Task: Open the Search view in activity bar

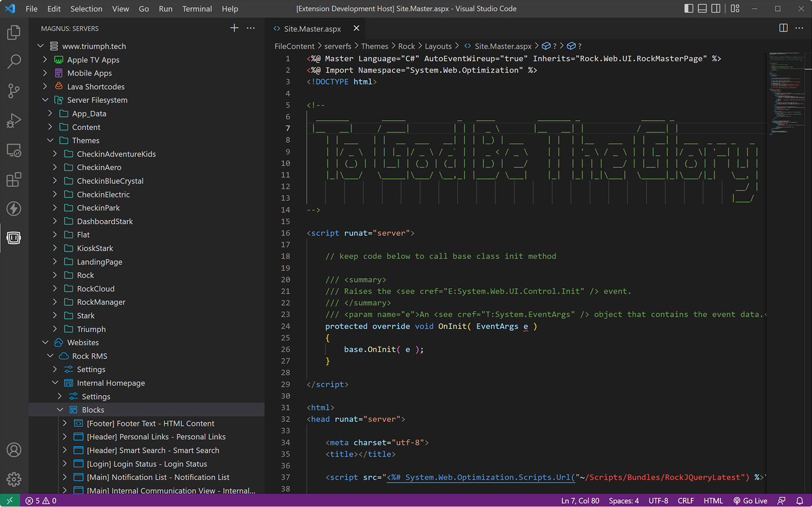Action: coord(14,62)
